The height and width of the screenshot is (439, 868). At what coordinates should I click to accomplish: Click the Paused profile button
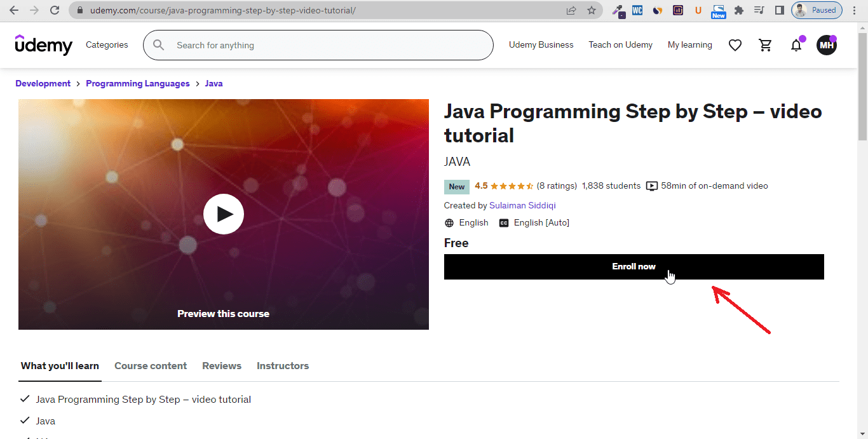point(817,10)
